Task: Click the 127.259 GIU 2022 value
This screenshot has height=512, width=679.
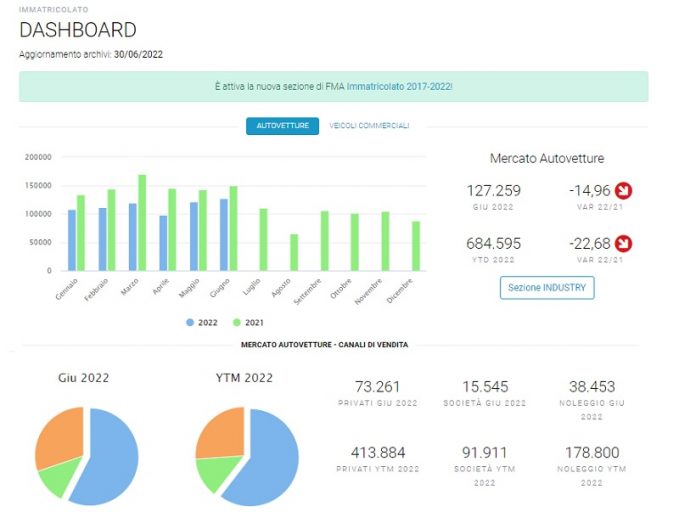Action: [x=494, y=191]
